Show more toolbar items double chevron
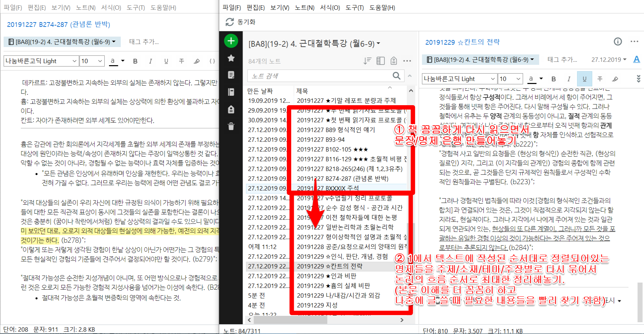The image size is (644, 334). 638,79
